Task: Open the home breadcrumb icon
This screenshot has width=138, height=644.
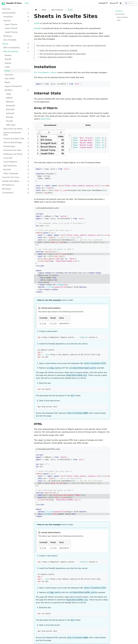Action: [x=36, y=10]
